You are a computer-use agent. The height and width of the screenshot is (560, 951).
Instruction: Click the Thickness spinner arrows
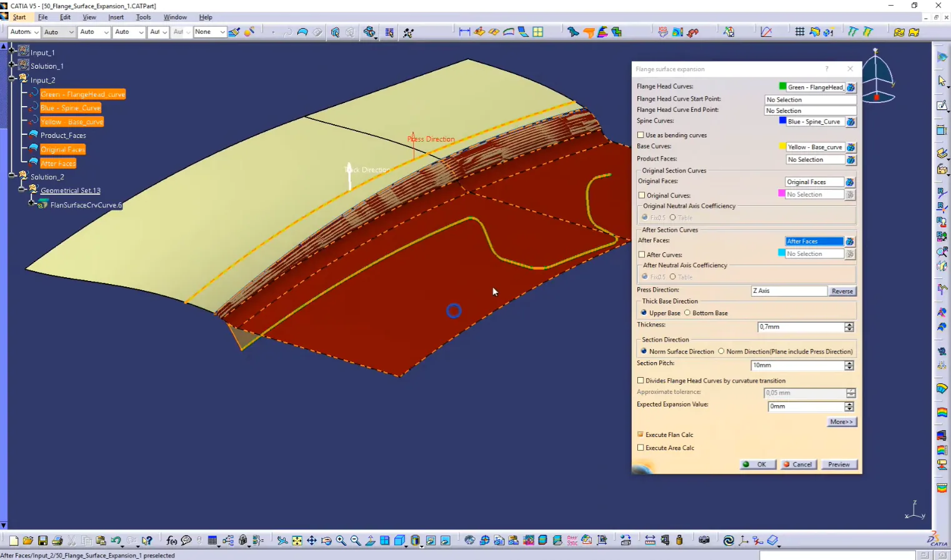point(849,327)
